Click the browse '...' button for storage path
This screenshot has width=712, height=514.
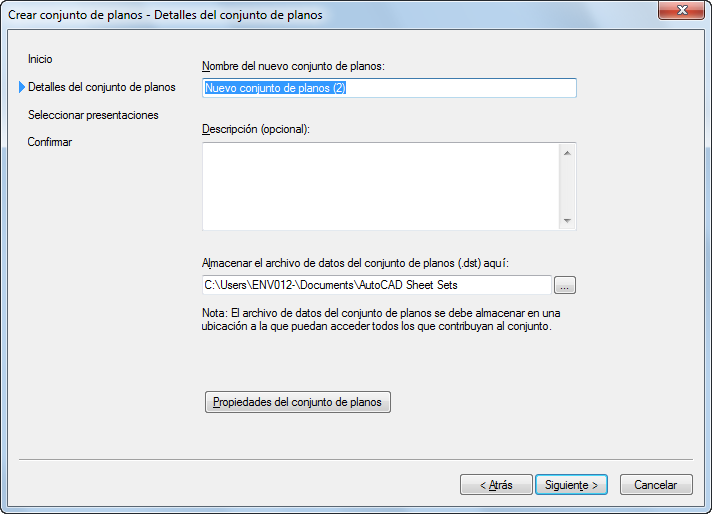(x=565, y=286)
